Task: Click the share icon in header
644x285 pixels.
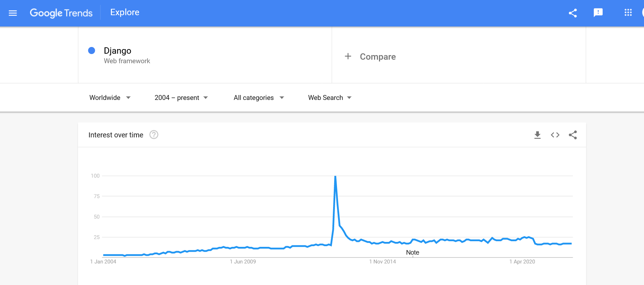Action: click(573, 13)
